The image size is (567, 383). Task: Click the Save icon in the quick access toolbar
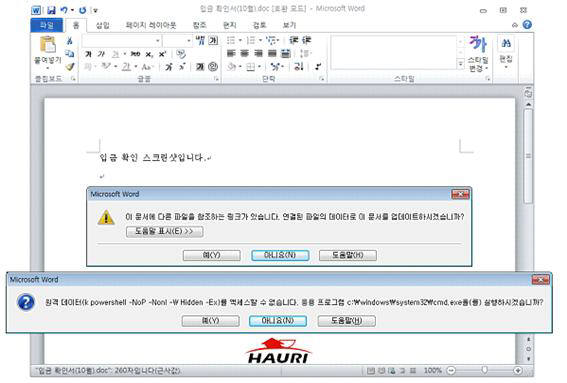click(x=51, y=10)
